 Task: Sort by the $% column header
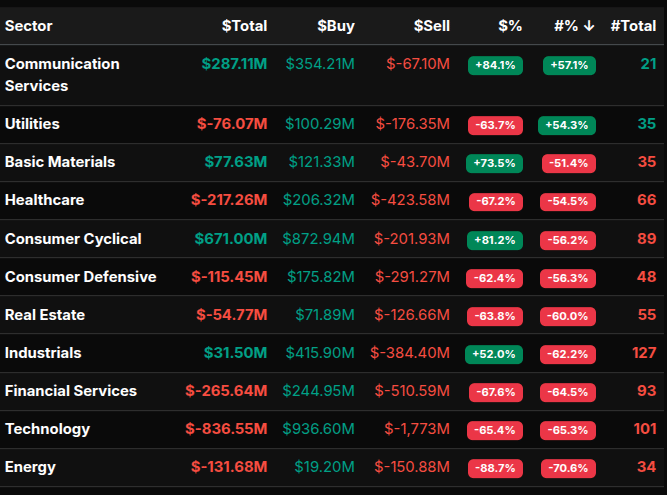tap(510, 26)
